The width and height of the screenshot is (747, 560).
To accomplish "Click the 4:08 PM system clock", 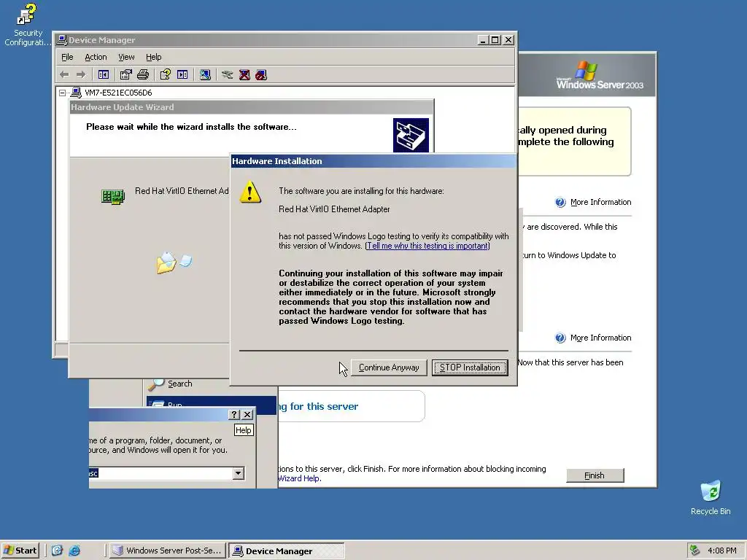I will pyautogui.click(x=721, y=551).
